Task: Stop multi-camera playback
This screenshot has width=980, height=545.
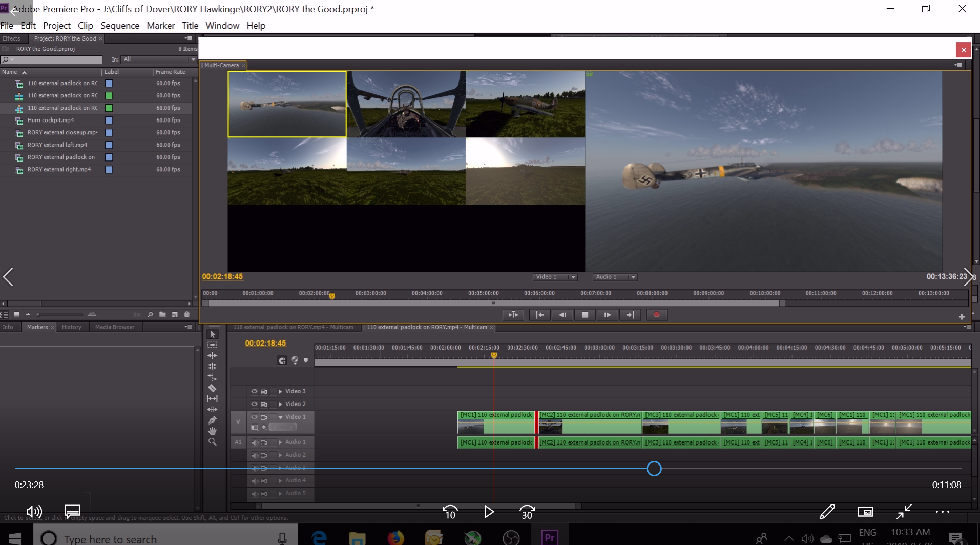Action: click(x=585, y=315)
